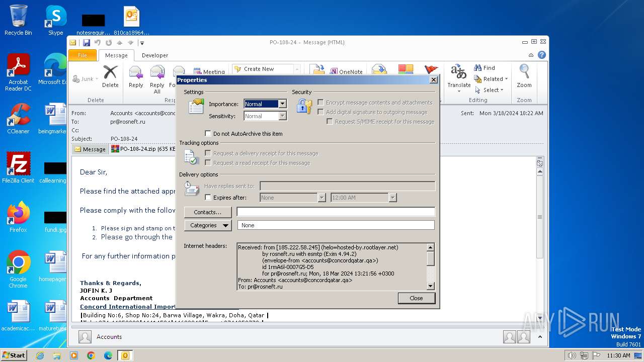Open the Firefox desktop icon
The height and width of the screenshot is (362, 644).
[18, 217]
